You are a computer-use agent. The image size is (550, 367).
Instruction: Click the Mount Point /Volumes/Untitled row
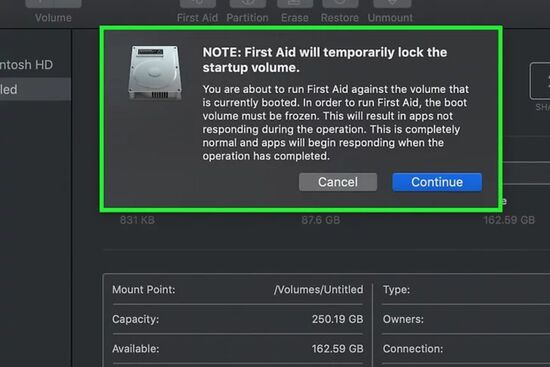237,290
